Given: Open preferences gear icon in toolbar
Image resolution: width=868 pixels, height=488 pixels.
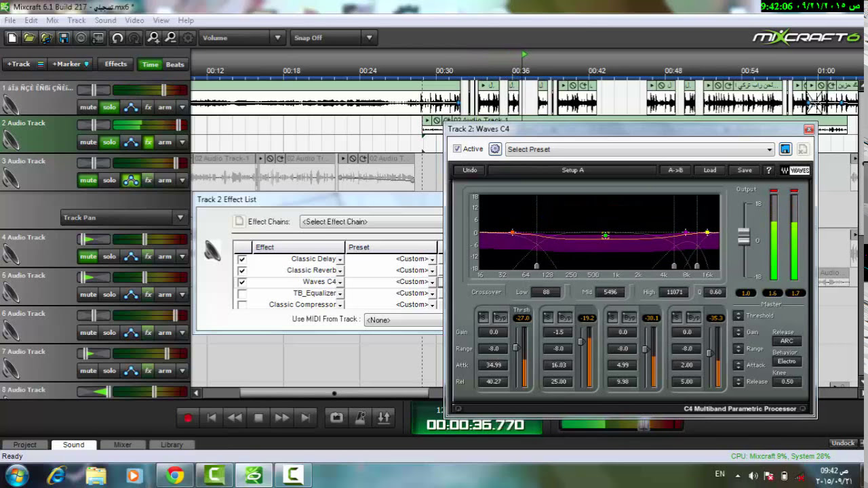Looking at the screenshot, I should [x=188, y=38].
